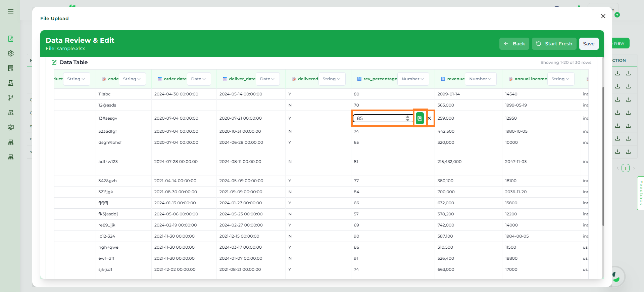Screen dimensions: 644x292
Task: Close the File Upload dialog
Action: click(x=603, y=16)
